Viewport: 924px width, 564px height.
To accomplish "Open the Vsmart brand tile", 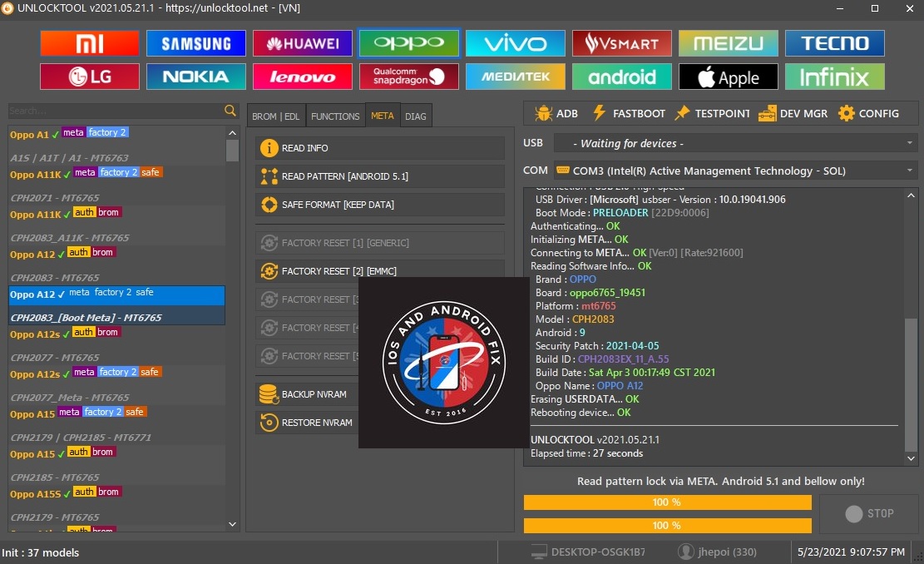I will [622, 43].
